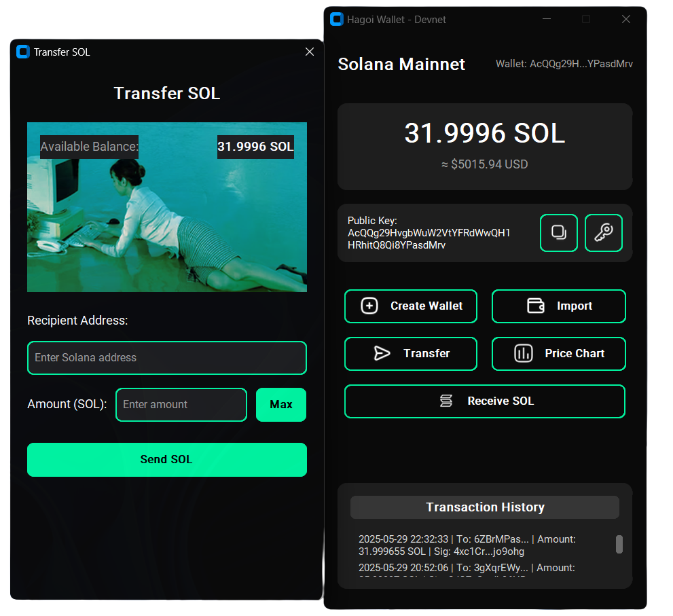Click the Receive SOL button
The width and height of the screenshot is (673, 616).
pyautogui.click(x=485, y=401)
